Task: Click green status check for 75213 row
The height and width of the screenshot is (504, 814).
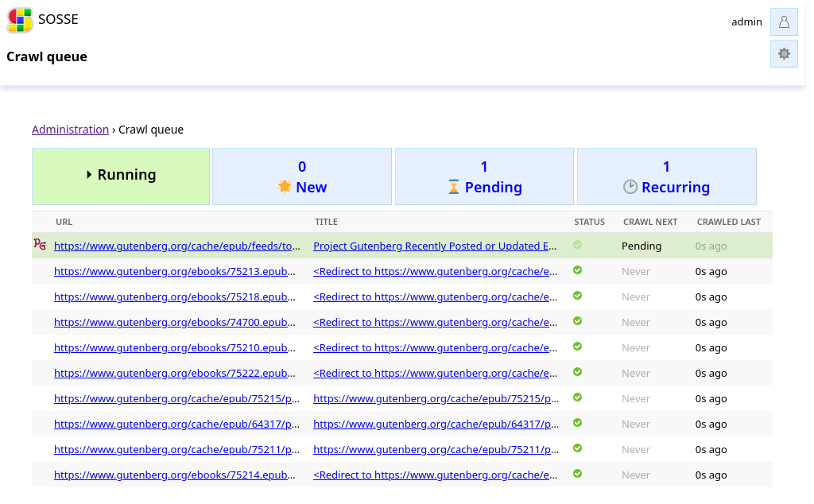Action: click(577, 270)
